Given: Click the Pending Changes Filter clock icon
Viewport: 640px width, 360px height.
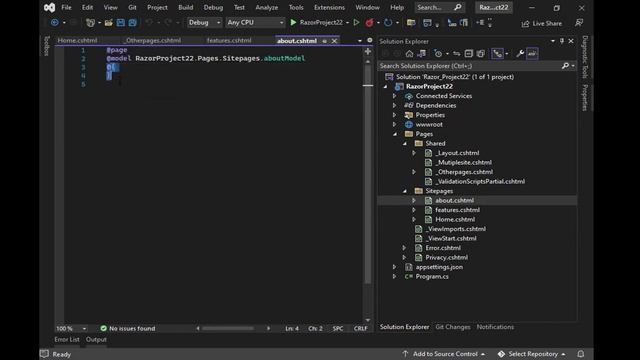Looking at the screenshot, I should point(438,53).
